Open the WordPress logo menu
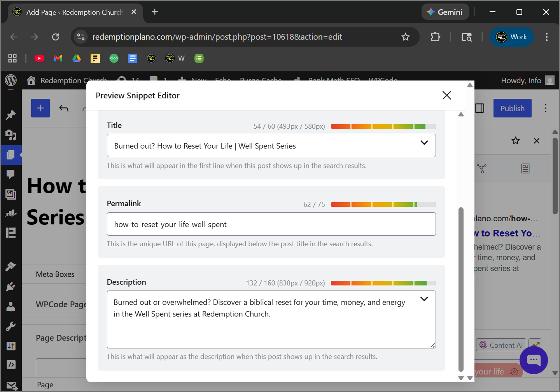 pyautogui.click(x=11, y=80)
